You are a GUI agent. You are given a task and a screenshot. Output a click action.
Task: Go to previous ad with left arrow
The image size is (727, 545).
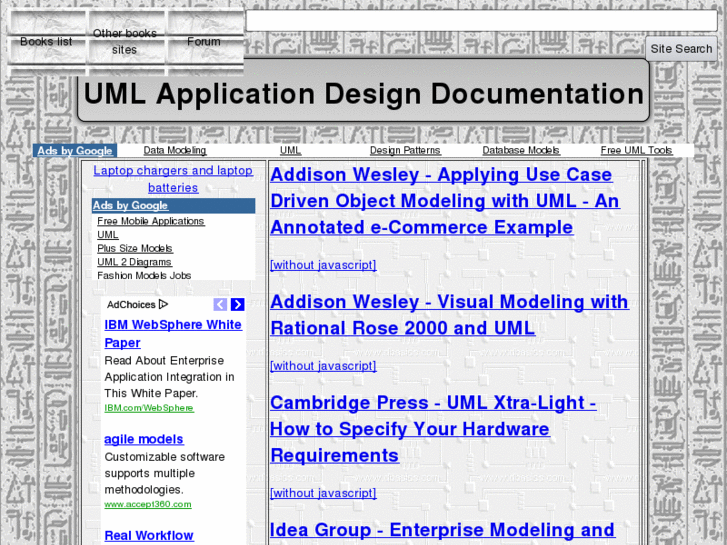pos(220,304)
